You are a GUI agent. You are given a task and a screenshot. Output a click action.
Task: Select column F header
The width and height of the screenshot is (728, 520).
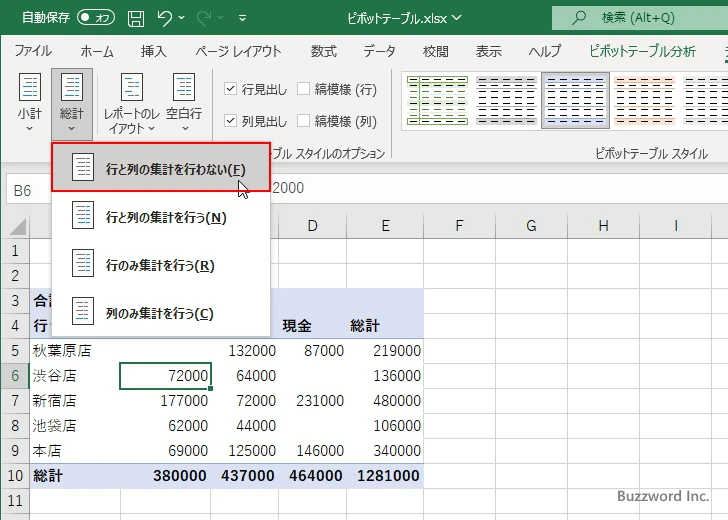(459, 226)
